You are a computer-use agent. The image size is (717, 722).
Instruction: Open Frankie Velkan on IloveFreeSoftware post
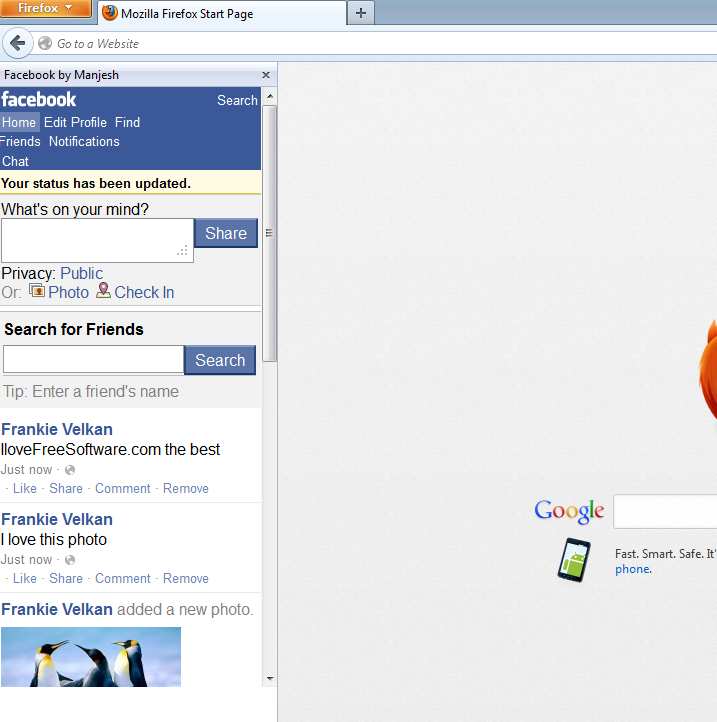point(57,429)
